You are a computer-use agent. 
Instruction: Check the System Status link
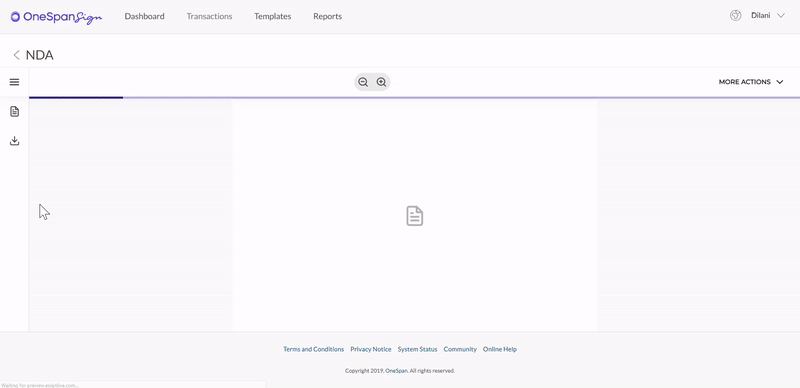[417, 349]
